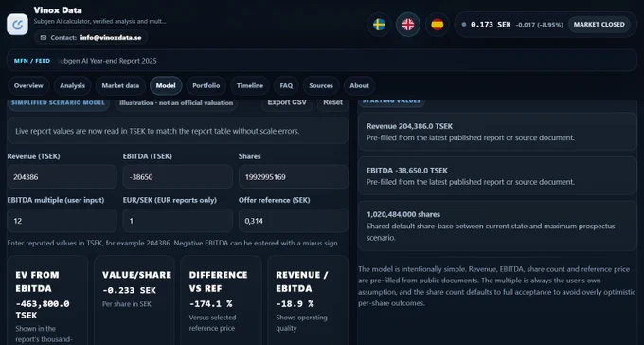The width and height of the screenshot is (644, 345).
Task: Select the English UK flag
Action: [x=408, y=25]
